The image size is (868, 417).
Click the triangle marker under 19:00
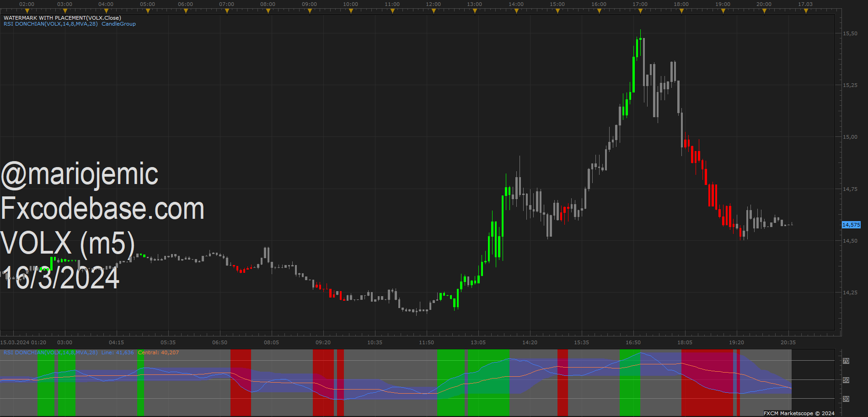coord(723,11)
